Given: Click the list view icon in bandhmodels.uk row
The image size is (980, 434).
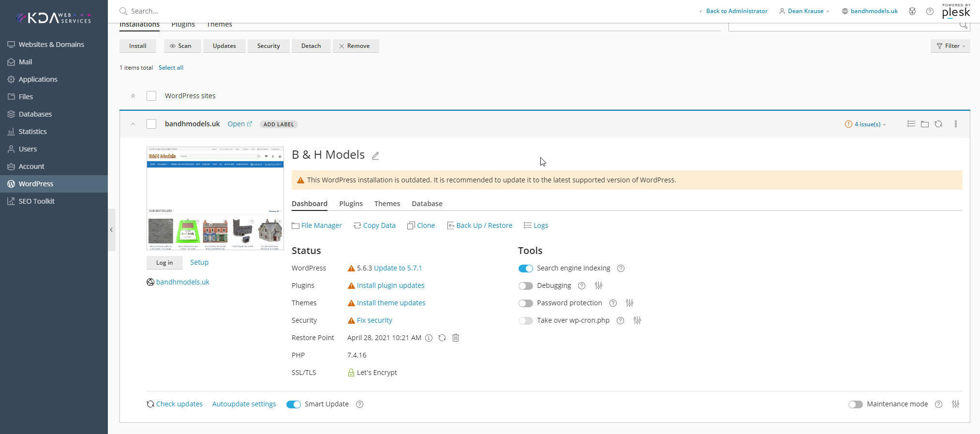Looking at the screenshot, I should click(911, 124).
